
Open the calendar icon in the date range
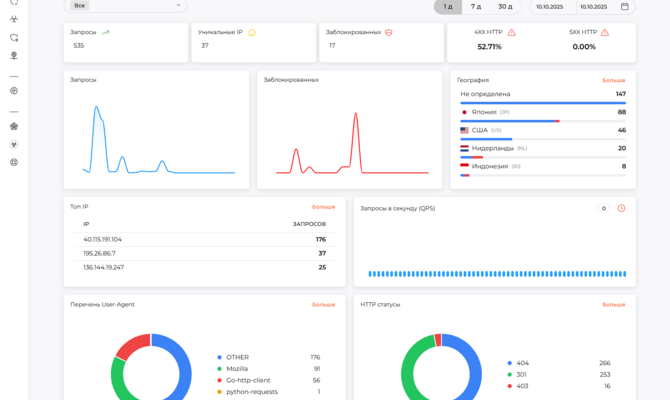(624, 6)
